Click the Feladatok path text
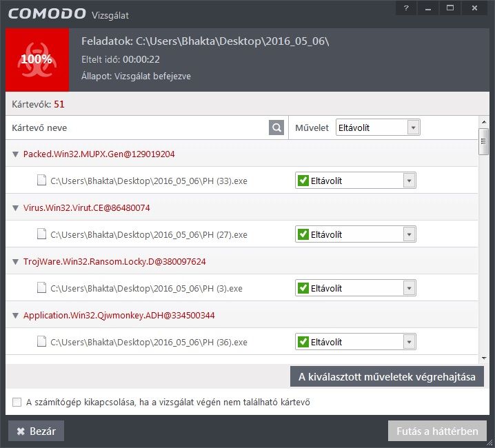 click(205, 41)
